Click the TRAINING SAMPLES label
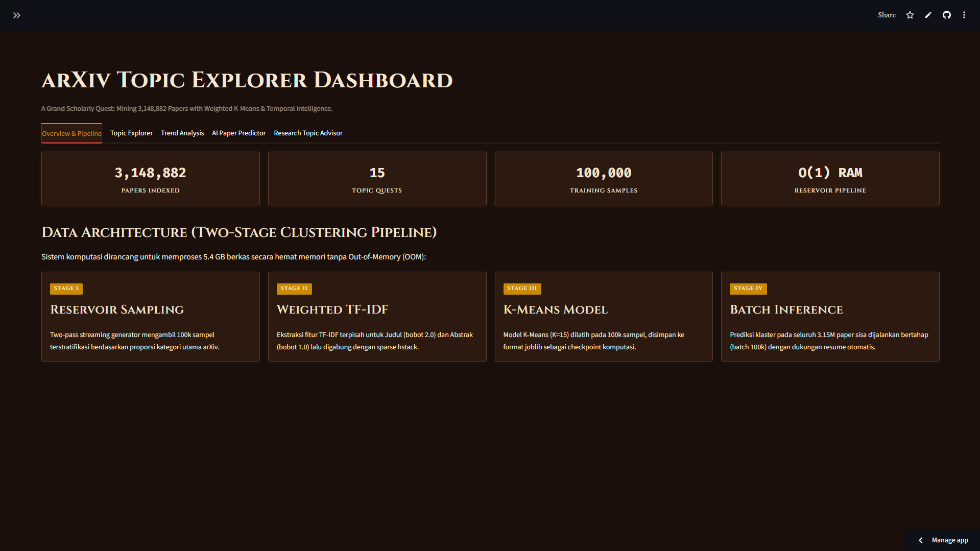Viewport: 980px width, 551px height. coord(604,190)
